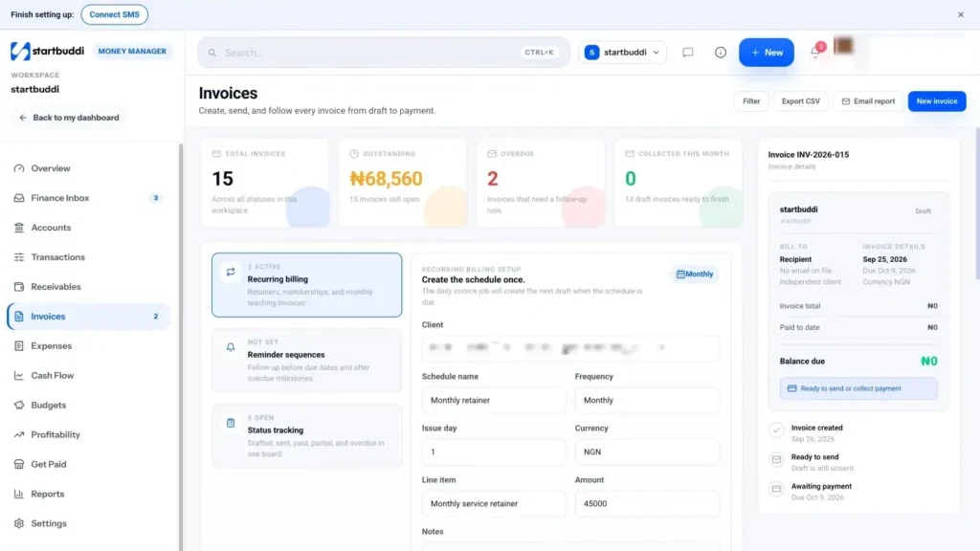The image size is (980, 551).
Task: Open Finance Inbox in sidebar
Action: tap(87, 198)
